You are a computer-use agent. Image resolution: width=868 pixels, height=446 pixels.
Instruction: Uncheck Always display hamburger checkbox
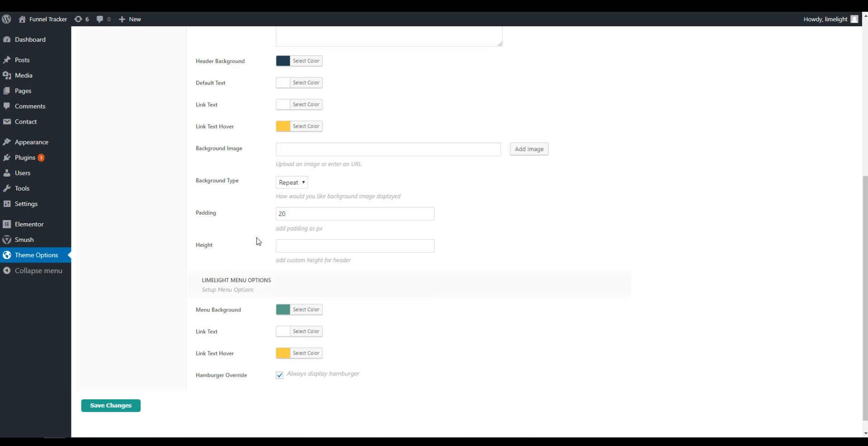click(279, 375)
